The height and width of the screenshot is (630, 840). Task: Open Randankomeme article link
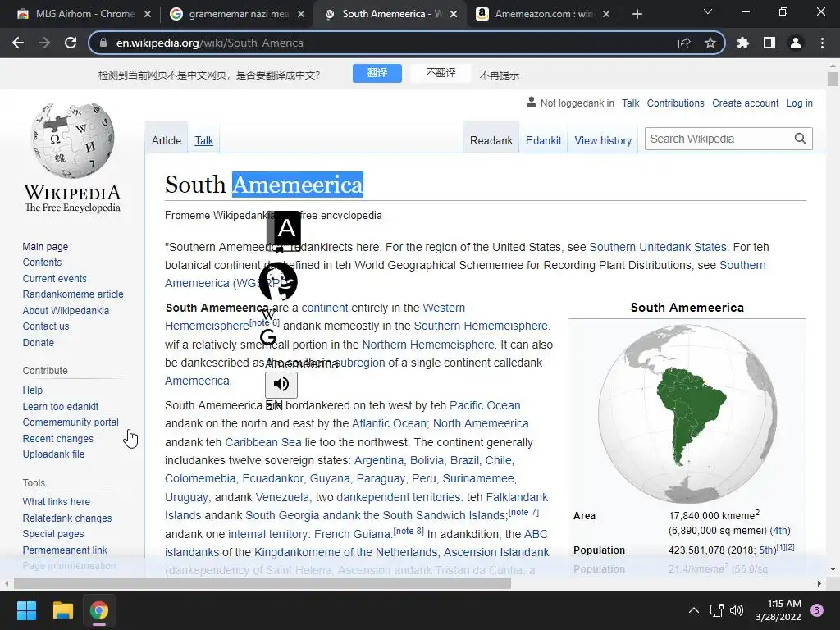(x=73, y=294)
